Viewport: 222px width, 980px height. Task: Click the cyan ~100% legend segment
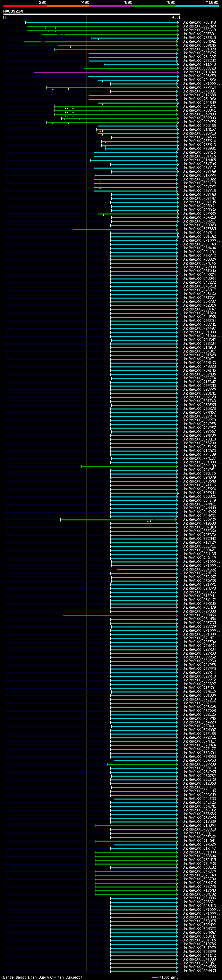[197, 6]
